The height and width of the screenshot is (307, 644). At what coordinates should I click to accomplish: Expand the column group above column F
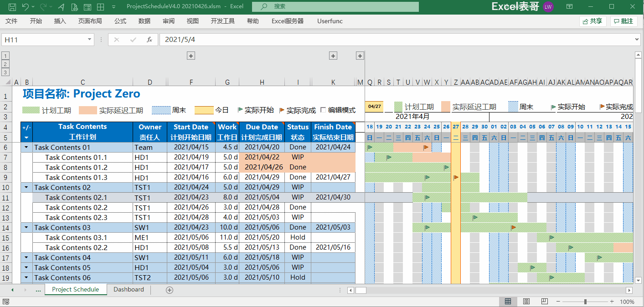click(x=191, y=56)
